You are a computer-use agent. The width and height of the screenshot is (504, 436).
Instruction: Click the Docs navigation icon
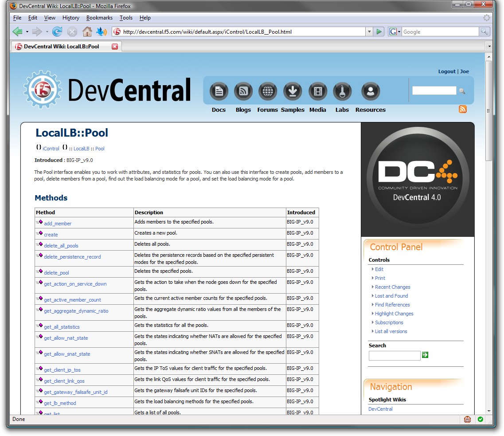pyautogui.click(x=219, y=91)
